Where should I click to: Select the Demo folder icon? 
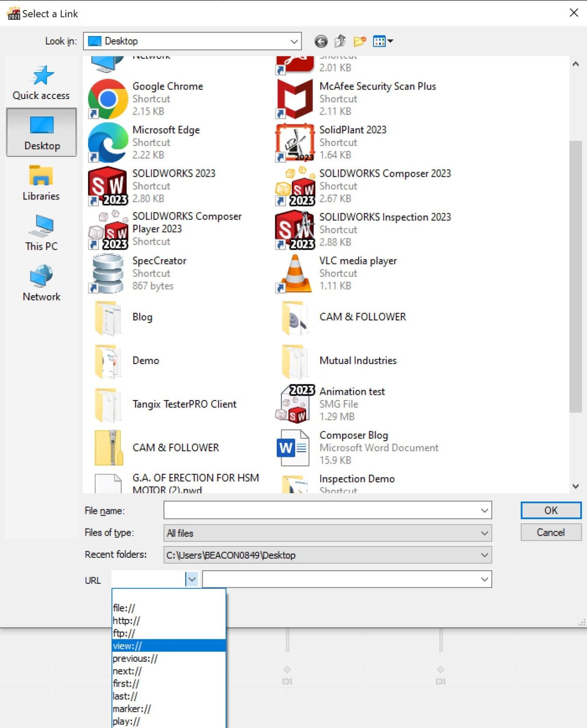108,361
